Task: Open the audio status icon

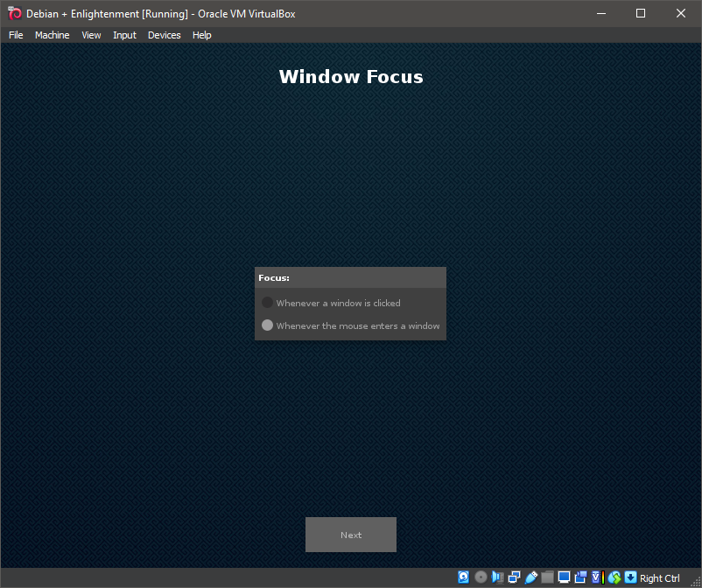Action: [x=497, y=577]
